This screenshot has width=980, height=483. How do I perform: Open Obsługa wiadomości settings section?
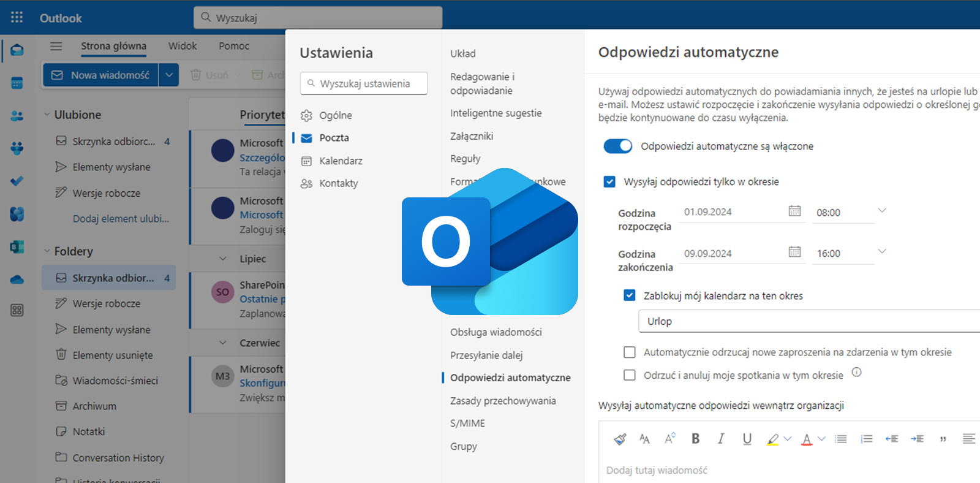pyautogui.click(x=496, y=332)
